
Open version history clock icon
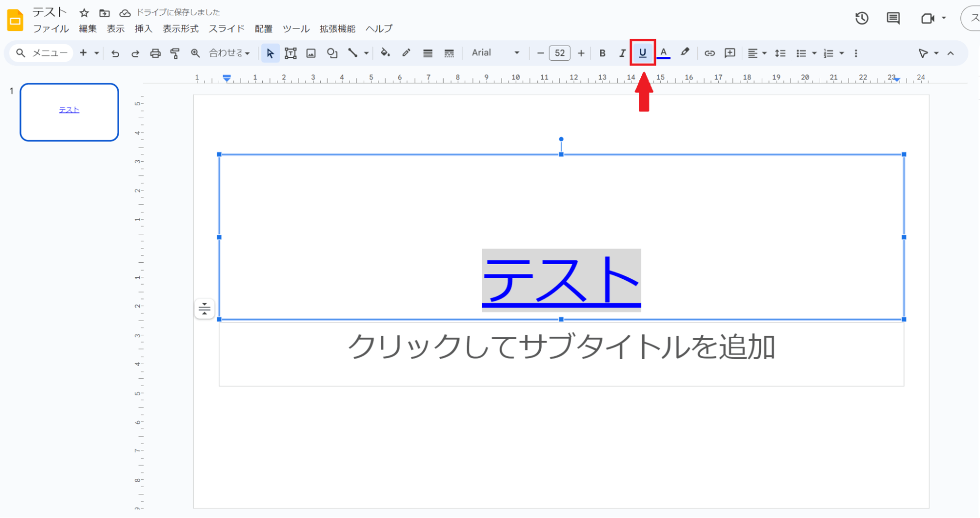click(x=862, y=19)
